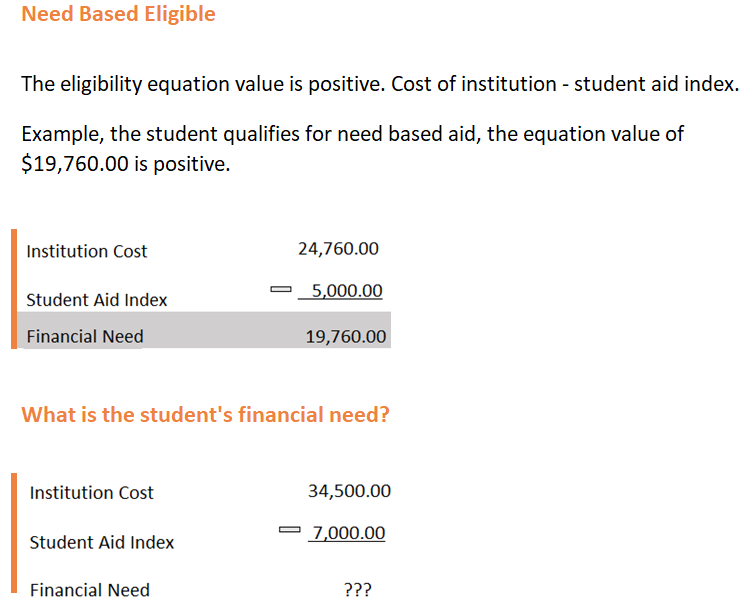Image resolution: width=743 pixels, height=612 pixels.
Task: Click the example paragraph about $19,760.00
Action: (x=352, y=148)
